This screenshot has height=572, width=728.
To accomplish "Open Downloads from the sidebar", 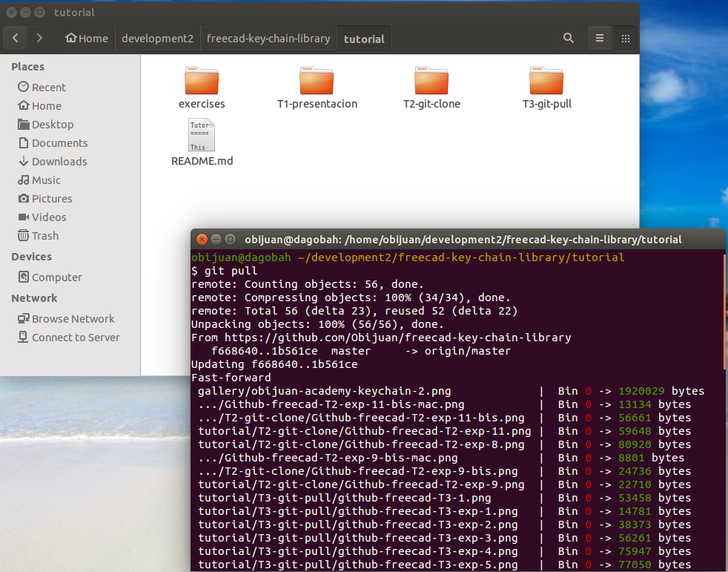I will [x=59, y=162].
